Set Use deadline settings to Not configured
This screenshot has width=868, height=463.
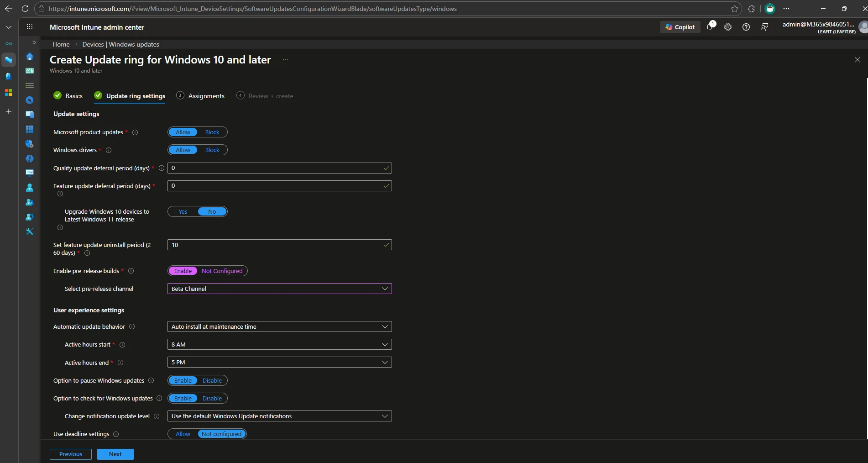coord(222,434)
